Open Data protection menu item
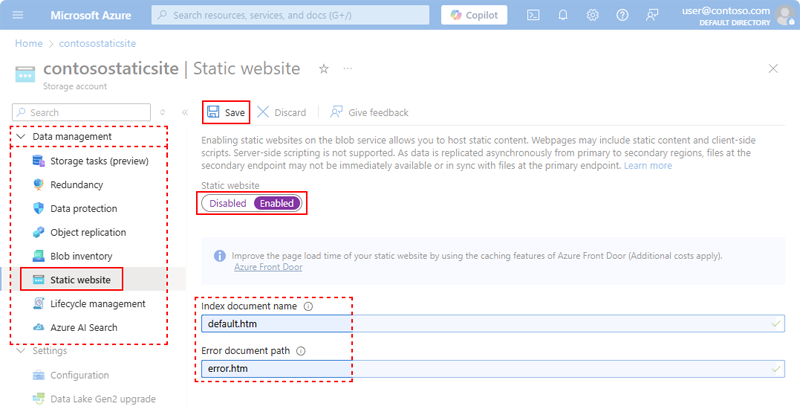The image size is (800, 412). 84,208
